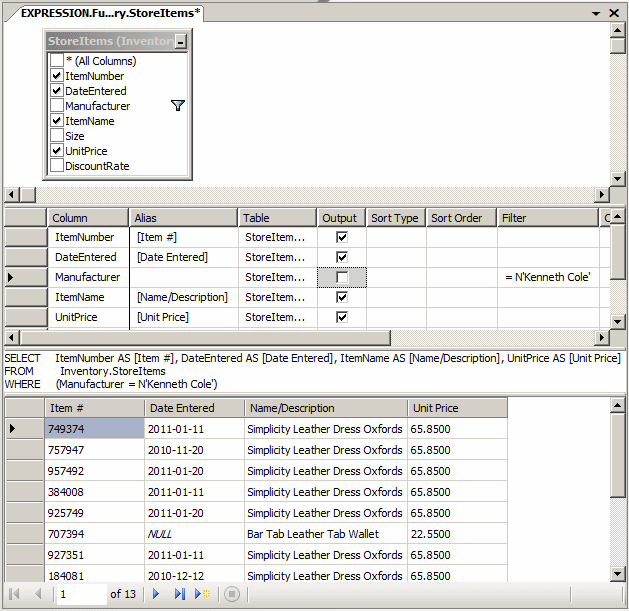This screenshot has height=611, width=629.
Task: Click the NULL Date Entered cell
Action: coord(194,534)
